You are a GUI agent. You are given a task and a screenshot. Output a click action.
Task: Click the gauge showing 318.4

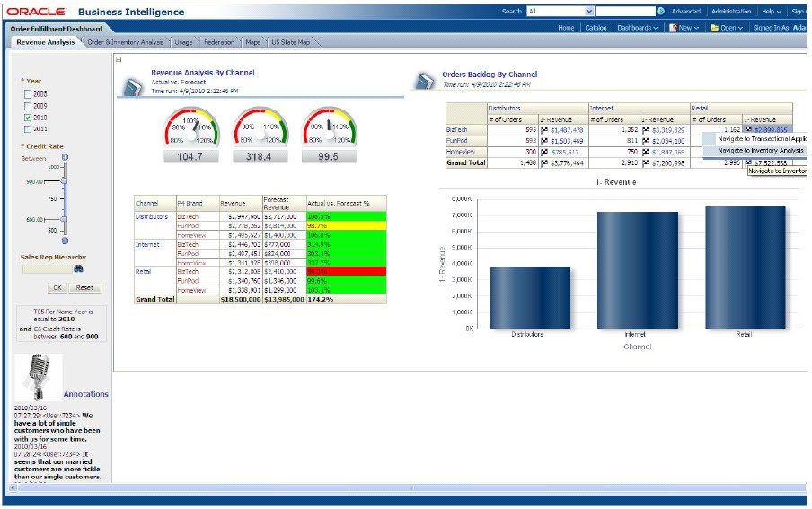click(x=260, y=135)
